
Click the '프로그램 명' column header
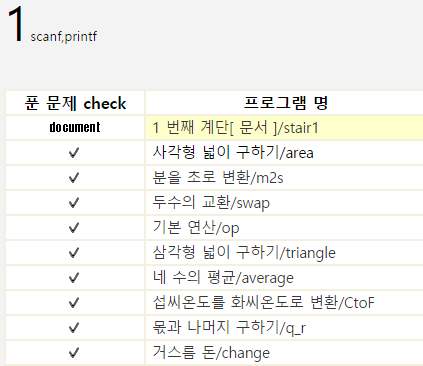point(286,103)
